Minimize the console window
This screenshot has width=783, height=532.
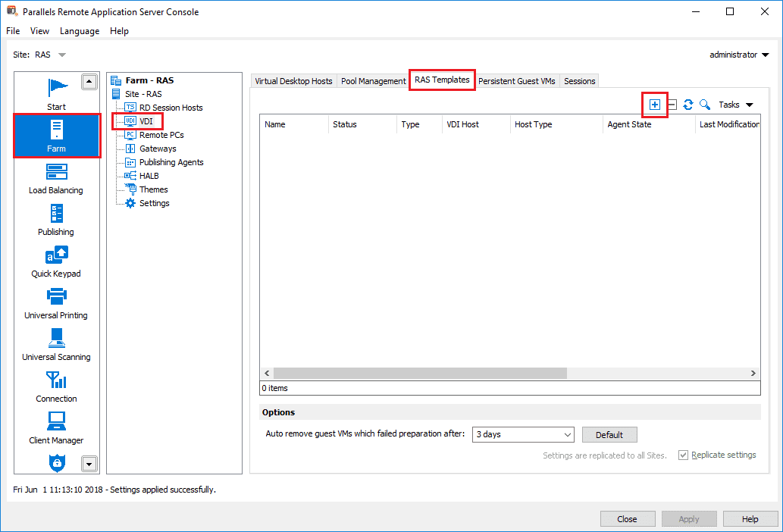click(696, 11)
